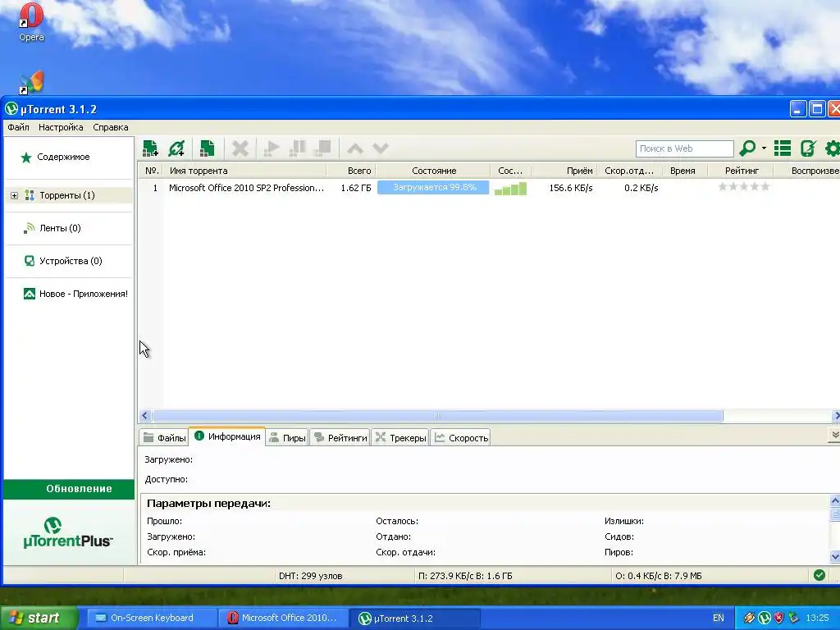Switch to the Информация tab

[x=227, y=436]
